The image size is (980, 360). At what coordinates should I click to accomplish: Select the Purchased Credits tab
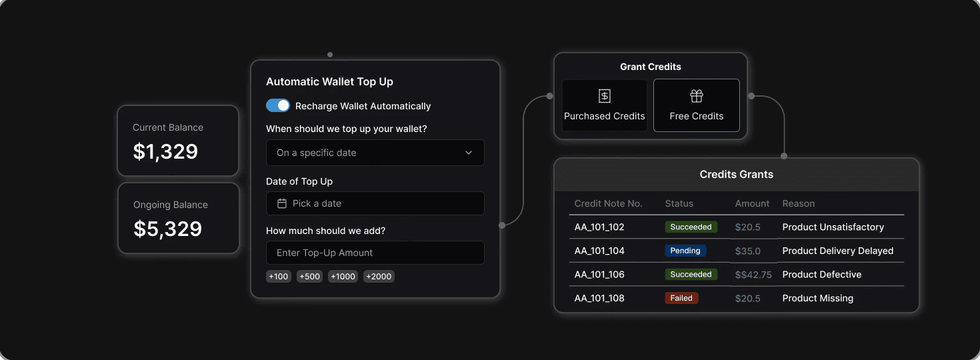point(605,105)
